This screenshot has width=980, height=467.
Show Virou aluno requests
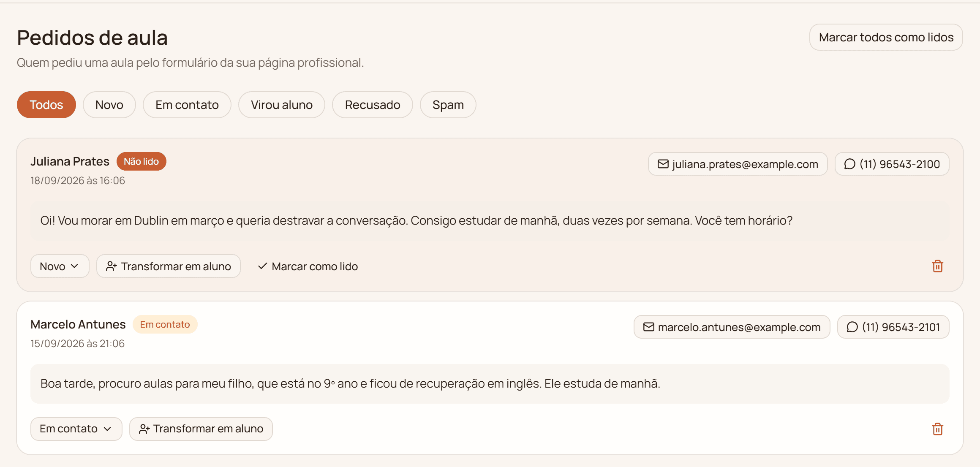281,105
